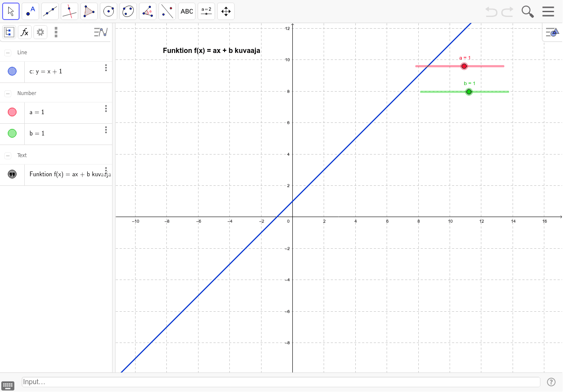The width and height of the screenshot is (563, 392).
Task: Select the Slider a=2 tool
Action: [206, 11]
